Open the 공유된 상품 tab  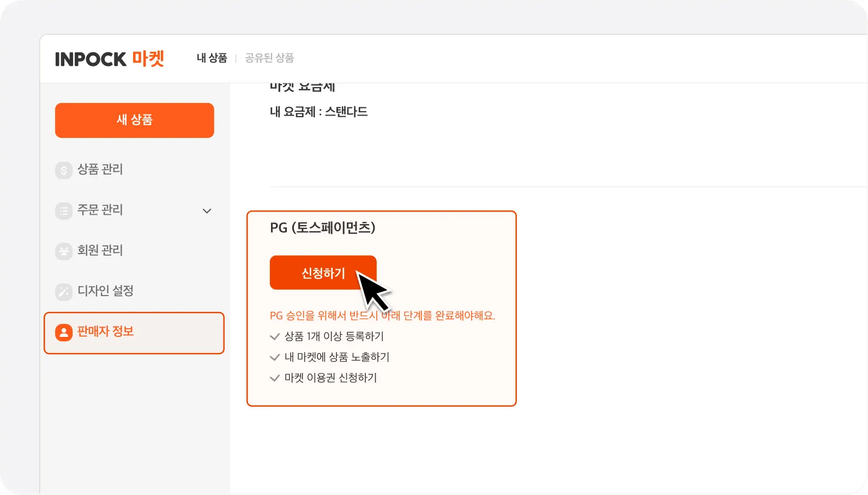(269, 58)
